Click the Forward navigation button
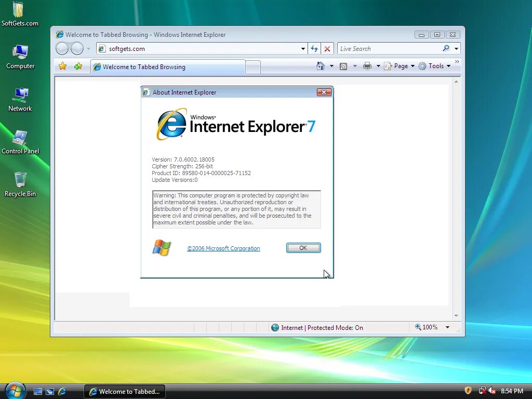Image resolution: width=532 pixels, height=399 pixels. click(x=77, y=48)
